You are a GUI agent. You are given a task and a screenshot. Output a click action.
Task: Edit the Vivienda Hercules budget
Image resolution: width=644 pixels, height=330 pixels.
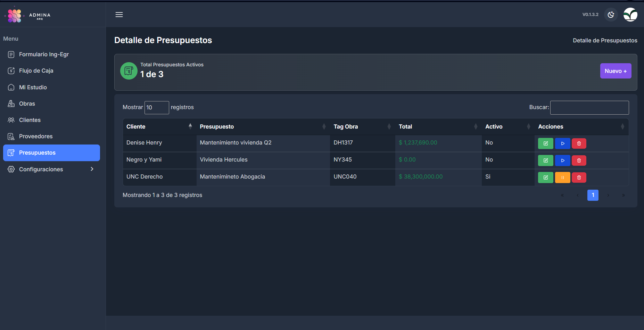tap(545, 160)
